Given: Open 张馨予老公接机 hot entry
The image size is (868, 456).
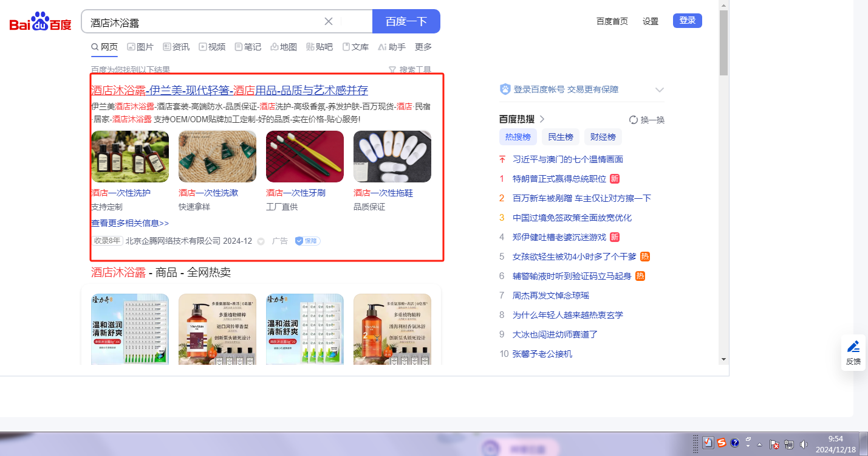Looking at the screenshot, I should click(542, 354).
